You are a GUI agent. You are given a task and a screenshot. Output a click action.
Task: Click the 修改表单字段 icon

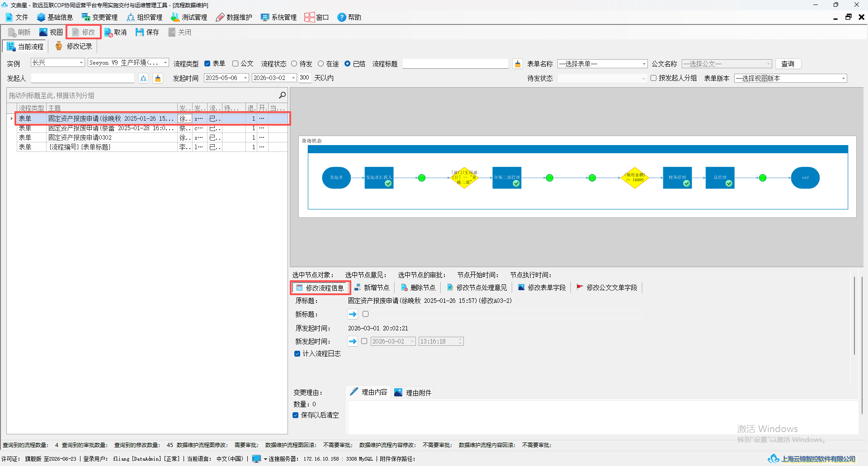click(521, 287)
